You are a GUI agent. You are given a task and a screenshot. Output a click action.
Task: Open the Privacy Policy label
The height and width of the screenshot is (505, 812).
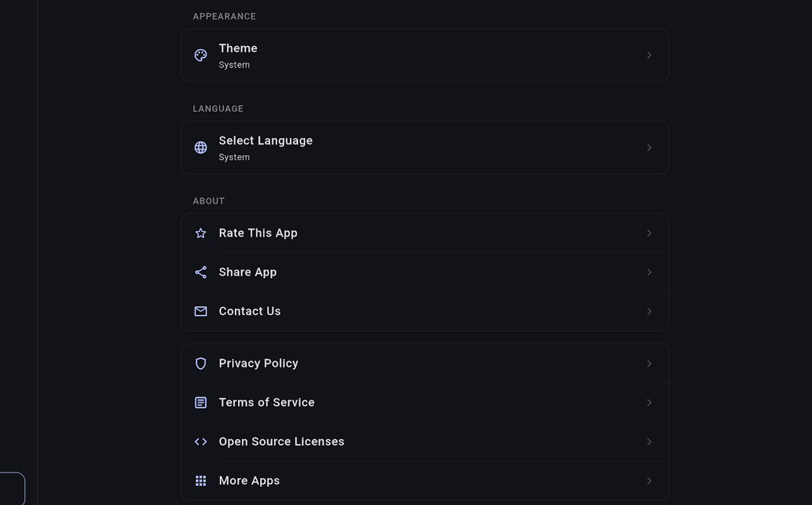click(x=258, y=364)
